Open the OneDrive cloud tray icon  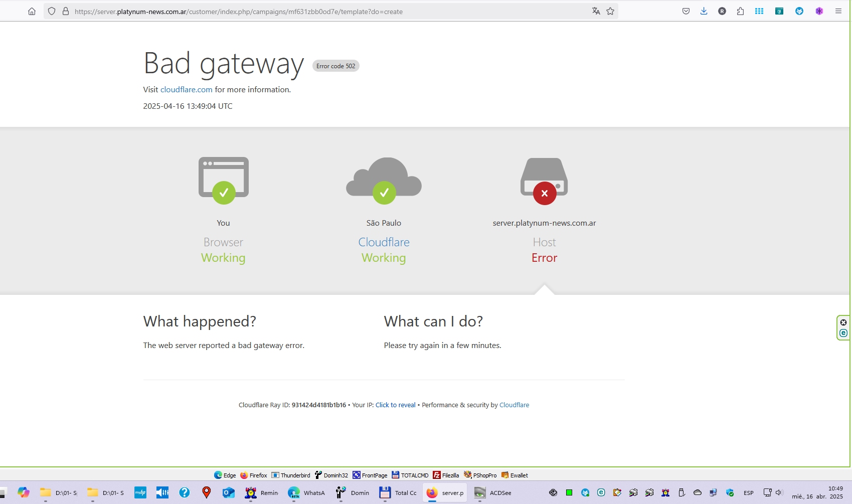point(698,492)
